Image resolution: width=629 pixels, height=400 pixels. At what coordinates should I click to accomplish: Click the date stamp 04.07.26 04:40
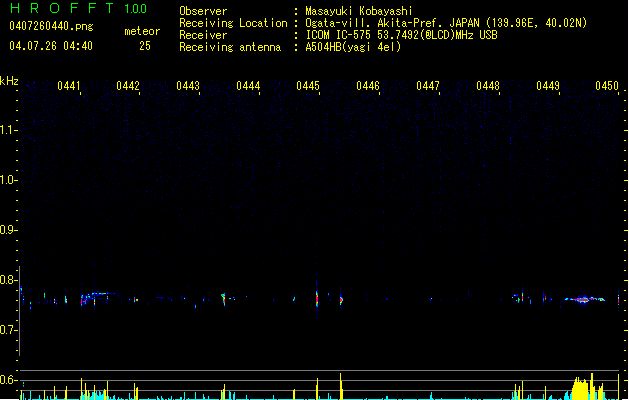point(51,46)
